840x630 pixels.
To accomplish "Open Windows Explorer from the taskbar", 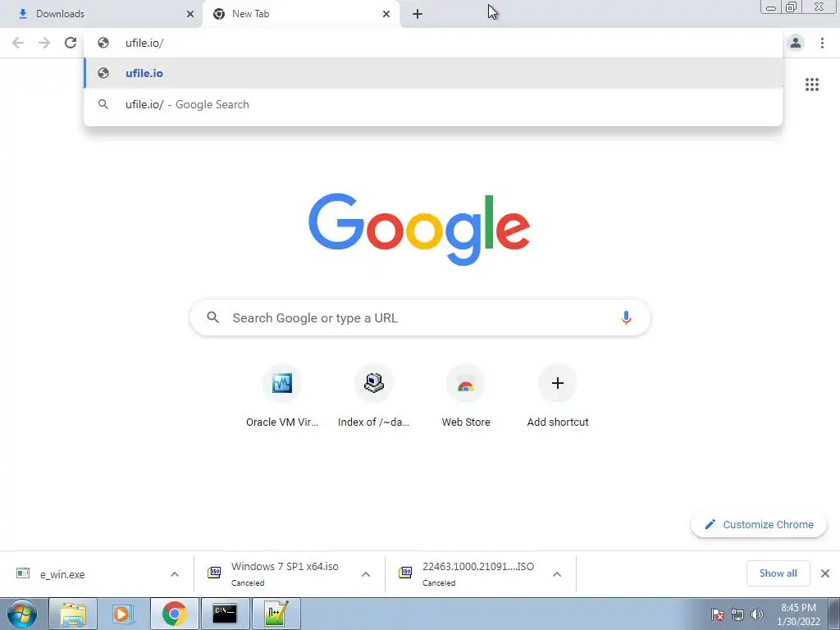I will 73,614.
